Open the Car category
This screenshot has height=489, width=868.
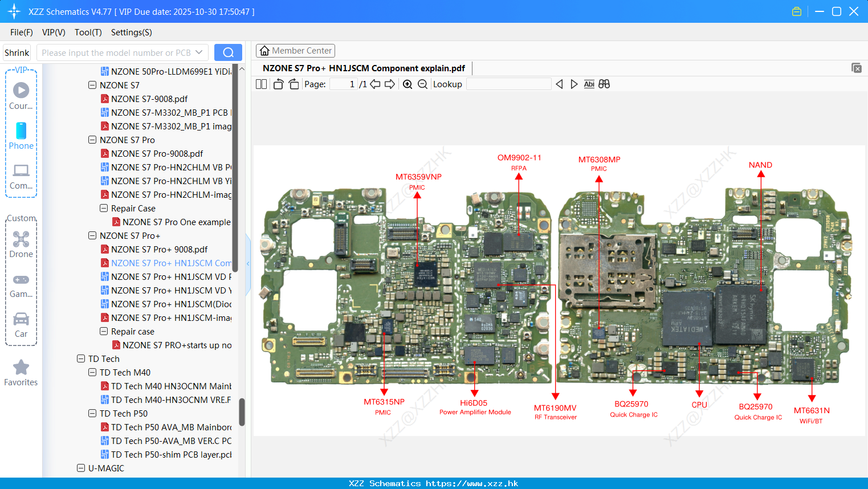pos(21,319)
